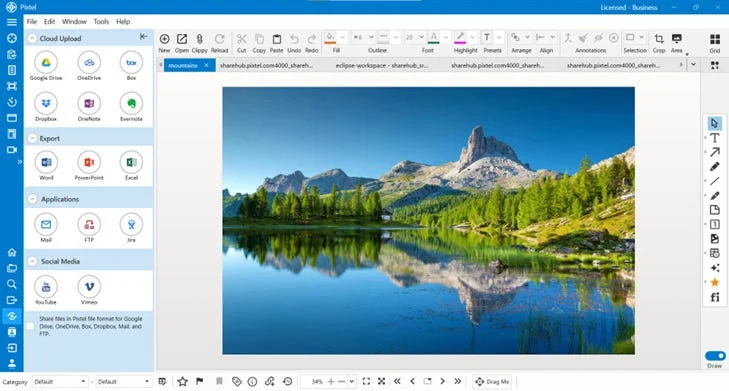Open the File menu
Screen dimensions: 729x391
tap(32, 22)
